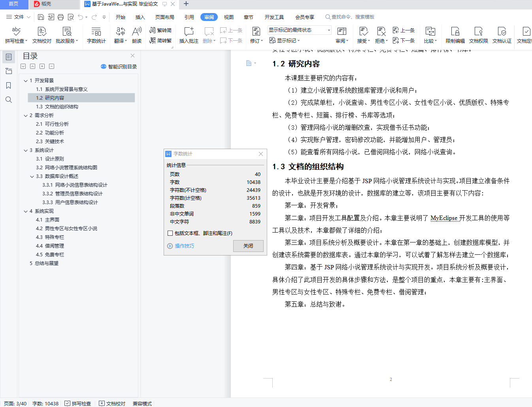Toggle 文档校对 in the status bar
Screen dimensions: 532x407
click(112, 403)
